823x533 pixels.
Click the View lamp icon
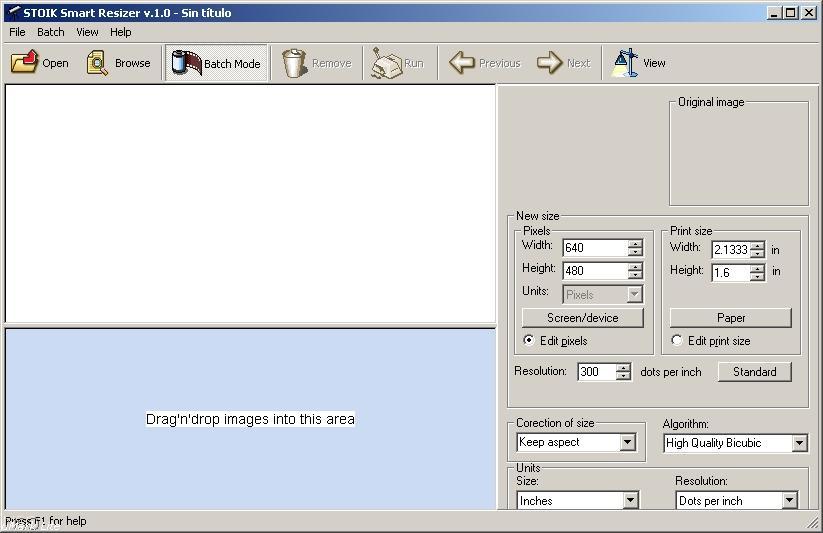point(625,62)
